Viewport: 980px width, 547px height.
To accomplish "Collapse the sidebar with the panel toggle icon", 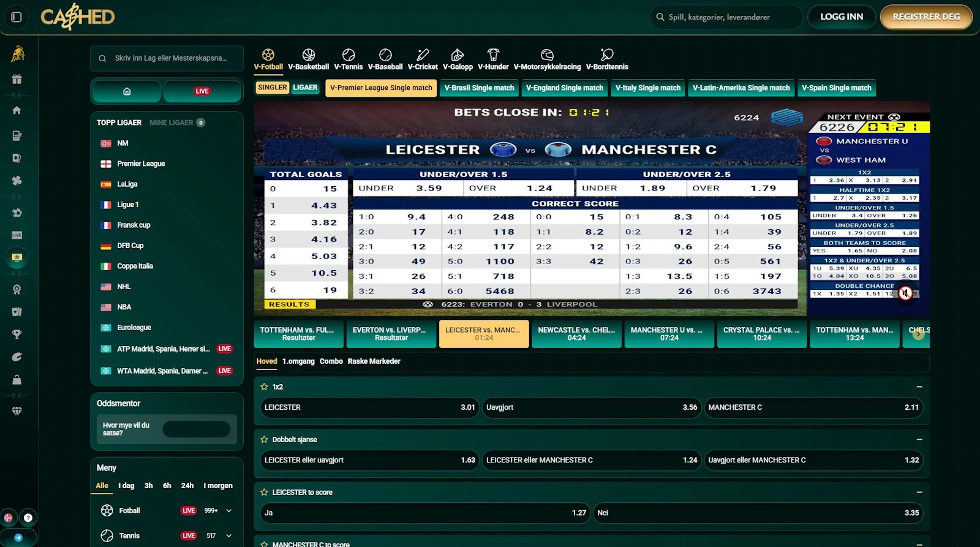I will tap(17, 17).
